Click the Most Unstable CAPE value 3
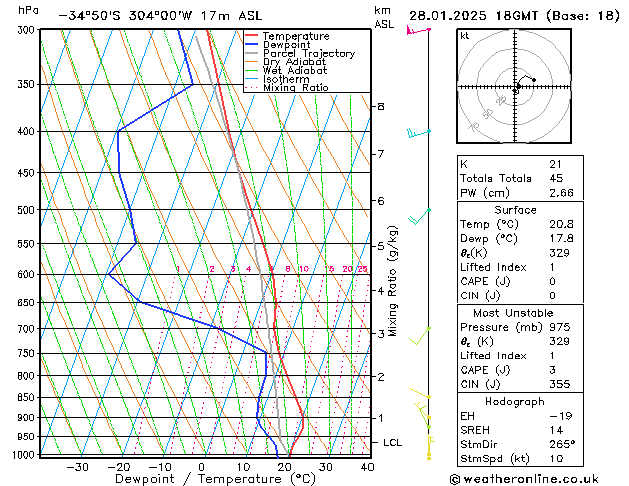The image size is (629, 486). (552, 370)
